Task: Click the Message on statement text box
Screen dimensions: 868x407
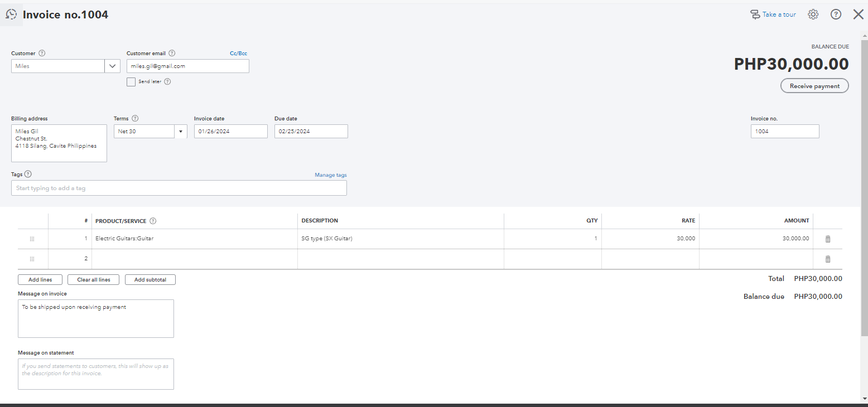Action: pos(96,374)
